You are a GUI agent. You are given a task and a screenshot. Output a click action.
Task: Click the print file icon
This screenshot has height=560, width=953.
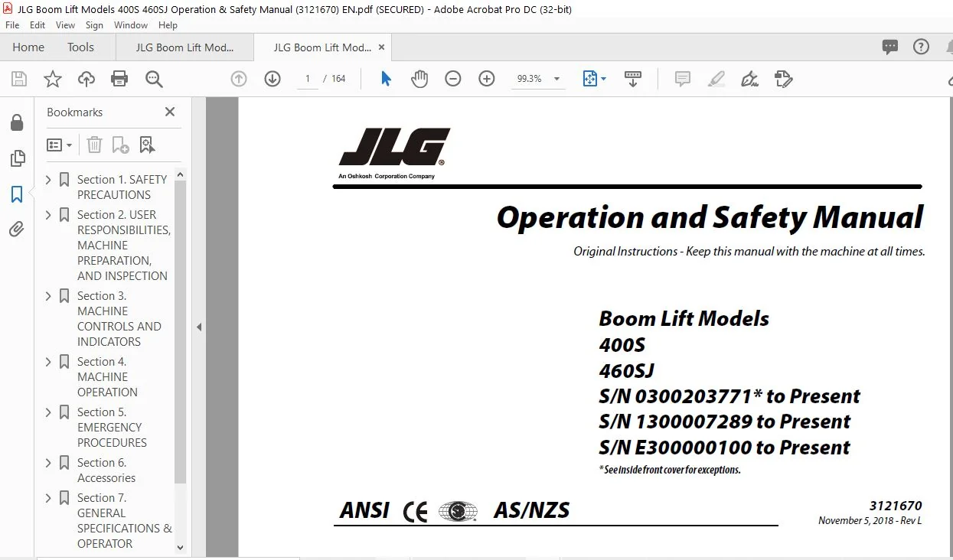(x=119, y=79)
